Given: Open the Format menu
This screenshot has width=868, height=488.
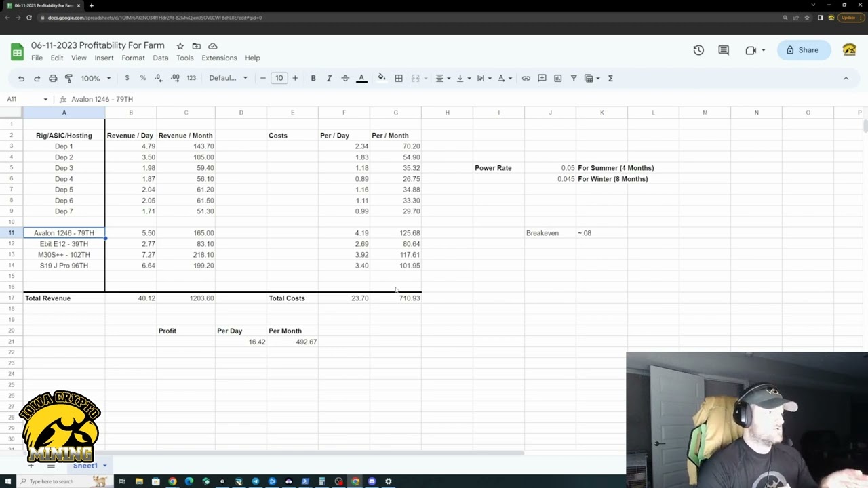Looking at the screenshot, I should click(133, 58).
